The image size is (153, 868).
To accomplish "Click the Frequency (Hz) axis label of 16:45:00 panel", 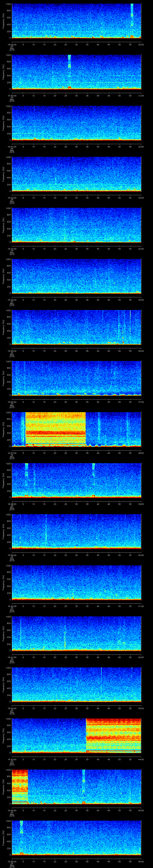I will (3, 838).
